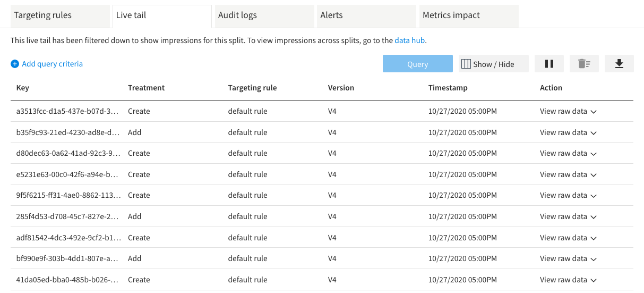Show raw data for key d80dec63
644x293 pixels.
coord(568,153)
